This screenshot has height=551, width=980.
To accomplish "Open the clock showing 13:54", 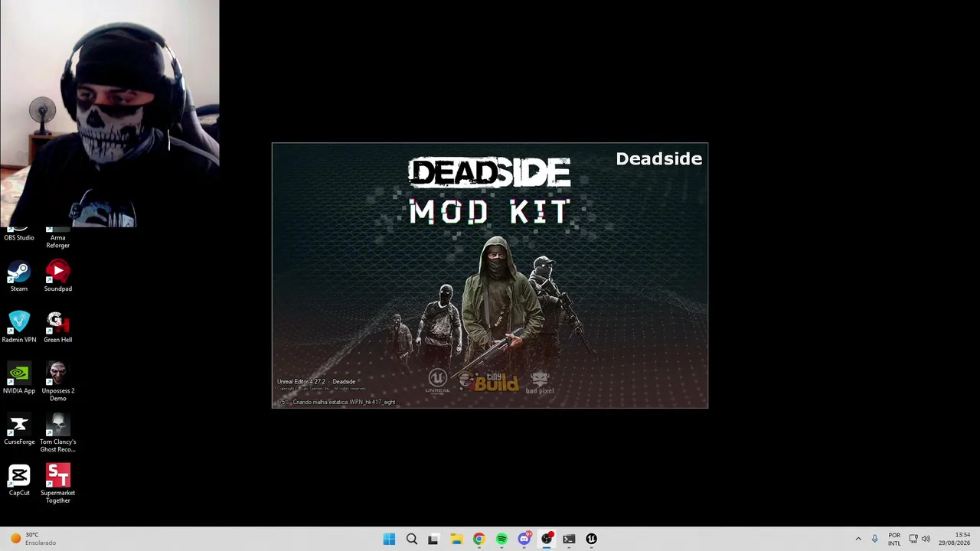I will pos(955,539).
